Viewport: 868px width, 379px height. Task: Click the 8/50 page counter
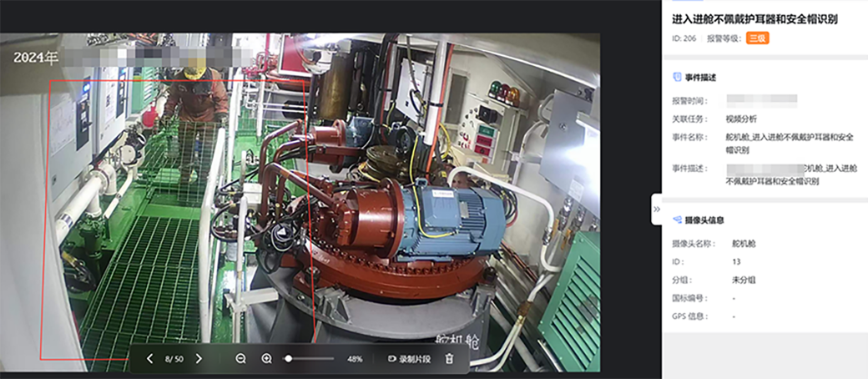[x=174, y=358]
